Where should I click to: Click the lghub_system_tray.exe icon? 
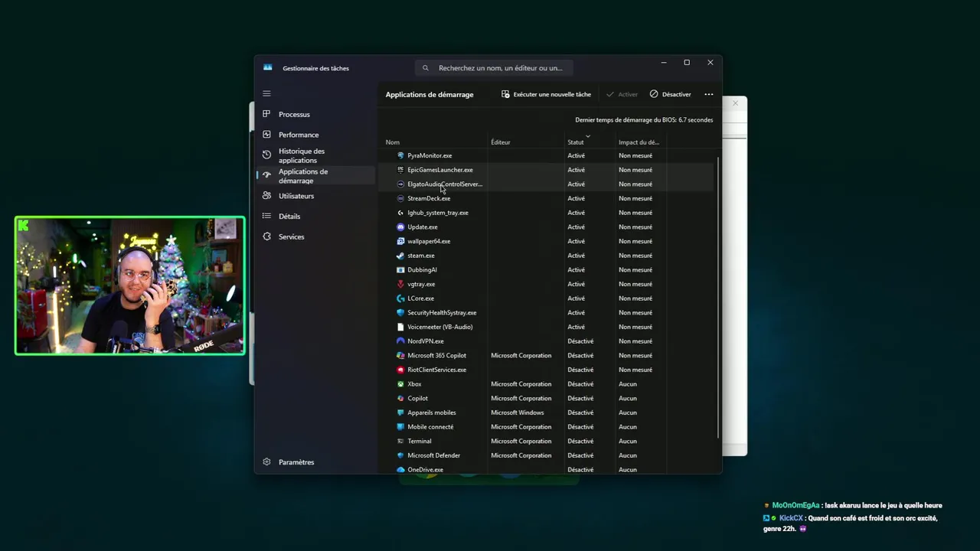click(x=400, y=213)
